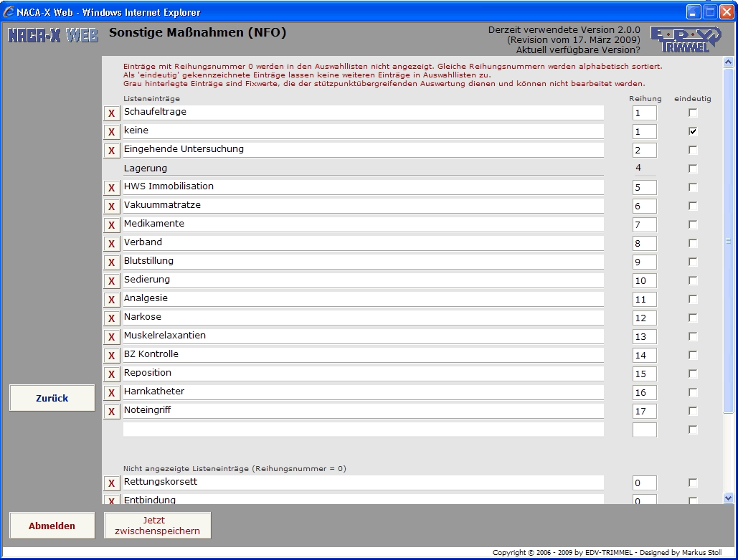Remove the Narkose entry via X
738x560 pixels.
click(112, 318)
